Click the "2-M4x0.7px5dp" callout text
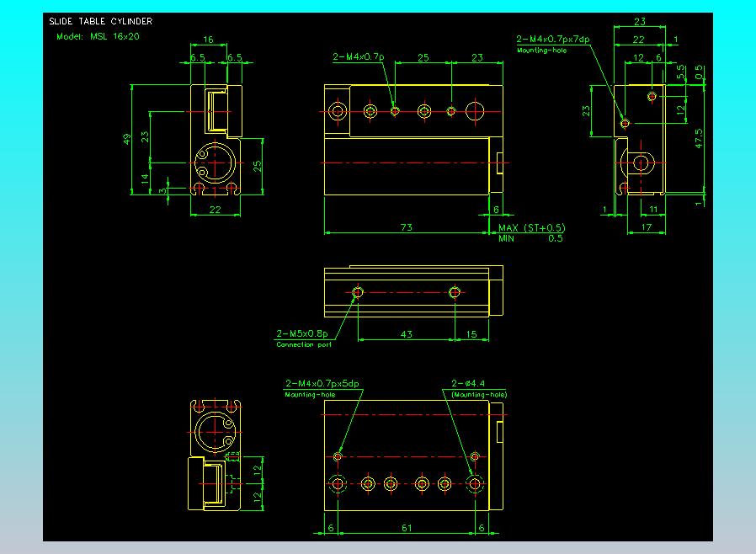Image resolution: width=756 pixels, height=554 pixels. pos(322,383)
